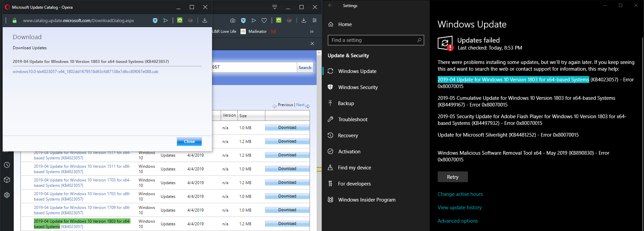Open the Gmail bookmark M icon
Screen dimensions: 644x231
pyautogui.click(x=273, y=31)
